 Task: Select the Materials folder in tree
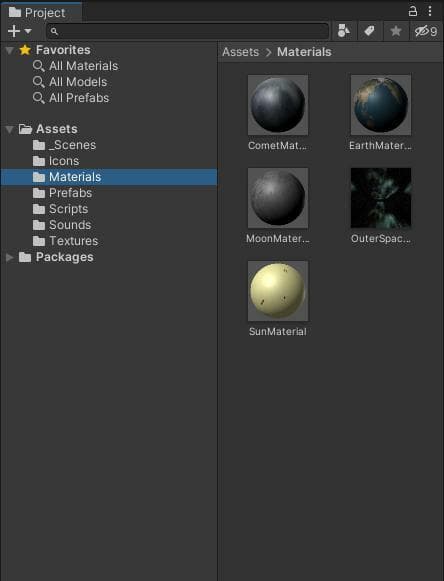(109, 177)
